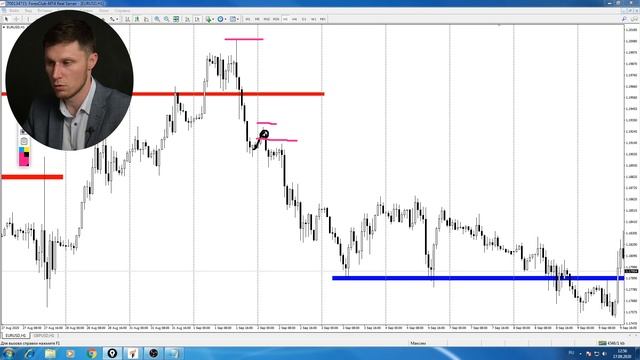
Task: Expand the indicators dropdown arrow
Action: (213, 19)
